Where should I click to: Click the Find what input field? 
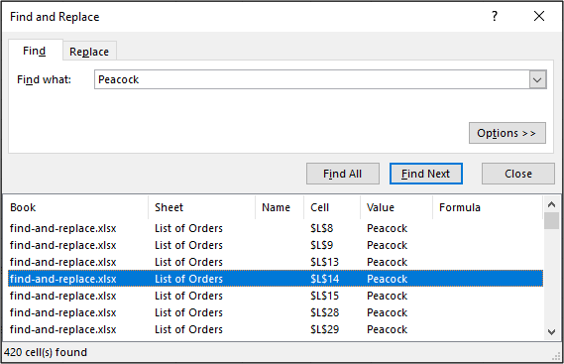click(x=312, y=79)
